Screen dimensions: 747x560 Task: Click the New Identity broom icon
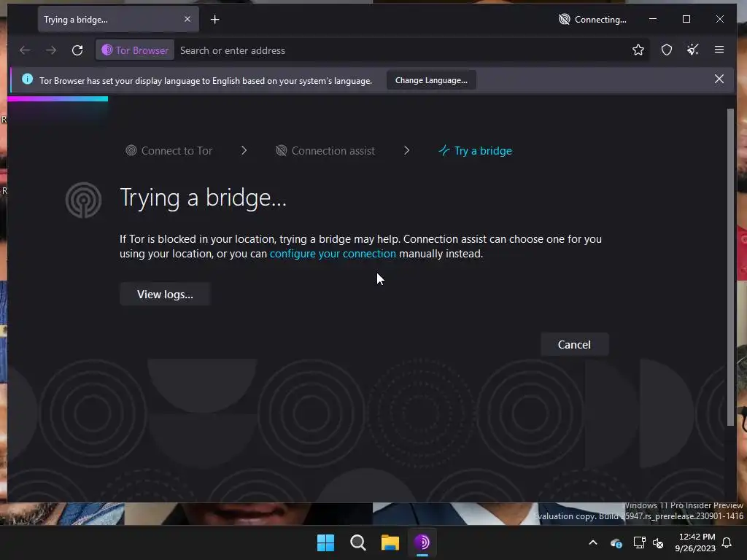693,50
